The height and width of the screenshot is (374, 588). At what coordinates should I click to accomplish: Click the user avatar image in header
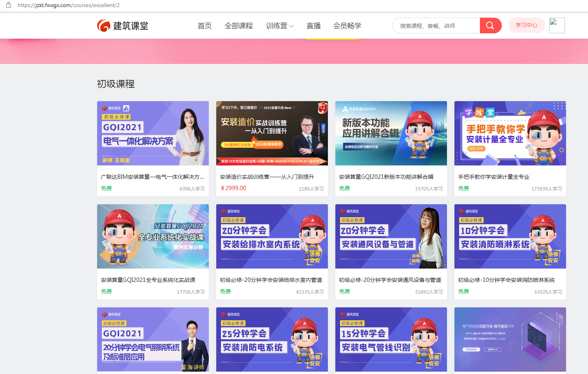(x=557, y=25)
